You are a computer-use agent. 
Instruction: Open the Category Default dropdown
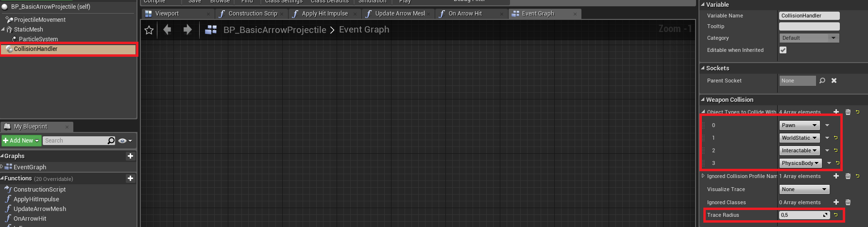click(x=809, y=38)
